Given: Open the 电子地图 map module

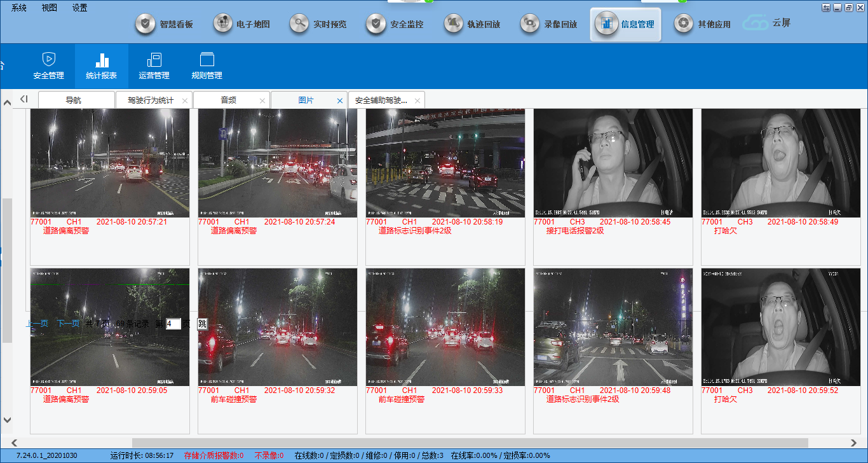Looking at the screenshot, I should pyautogui.click(x=242, y=24).
